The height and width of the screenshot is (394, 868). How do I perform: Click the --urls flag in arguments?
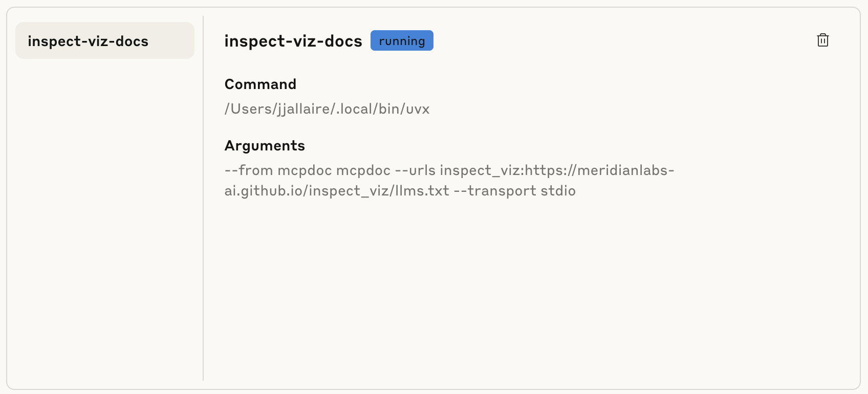pos(415,170)
